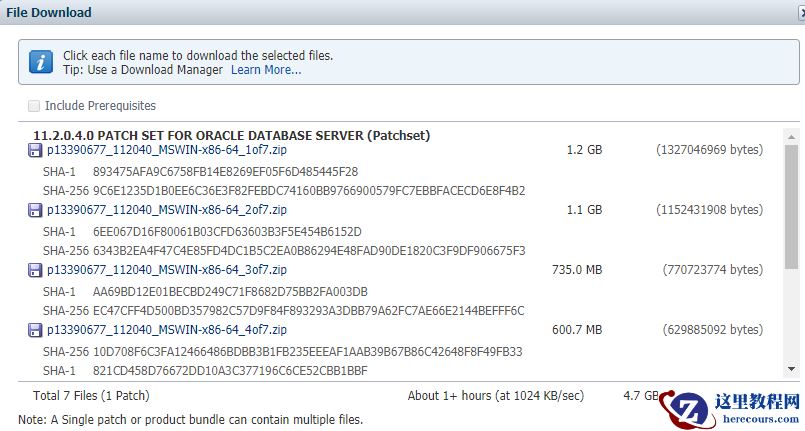805x431 pixels.
Task: Download p13390677_112040_MSWIN-x86-64_1of7.zip file link
Action: [x=167, y=150]
